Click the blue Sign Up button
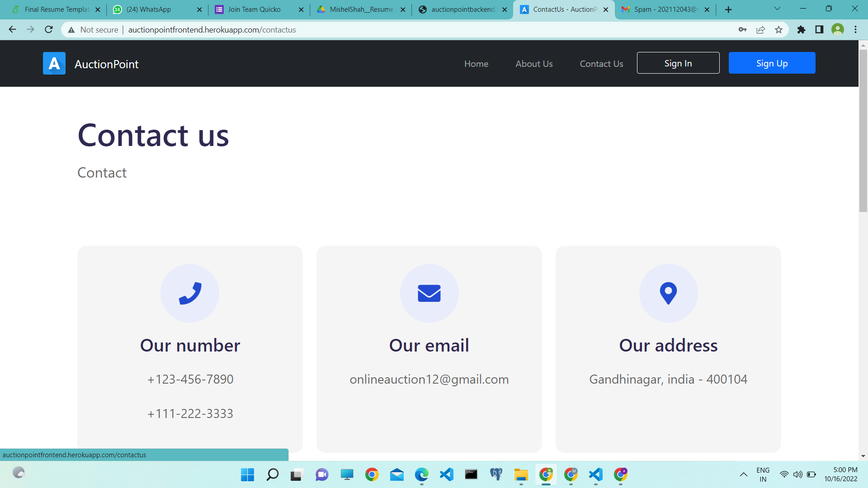 pyautogui.click(x=772, y=63)
